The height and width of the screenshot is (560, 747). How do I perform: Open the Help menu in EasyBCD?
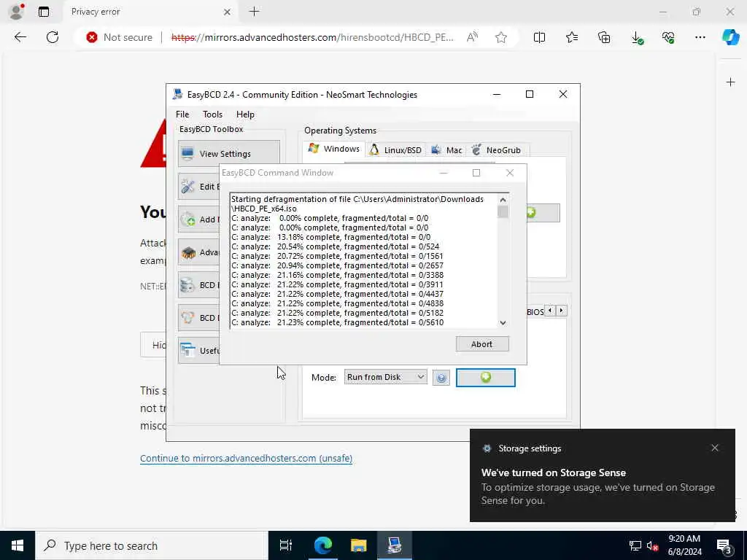click(245, 114)
